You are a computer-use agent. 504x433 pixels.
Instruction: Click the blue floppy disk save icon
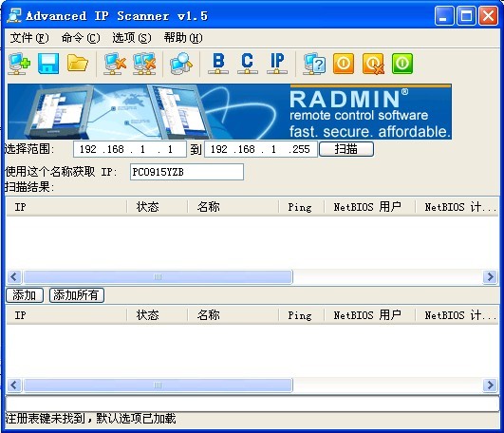coord(48,64)
